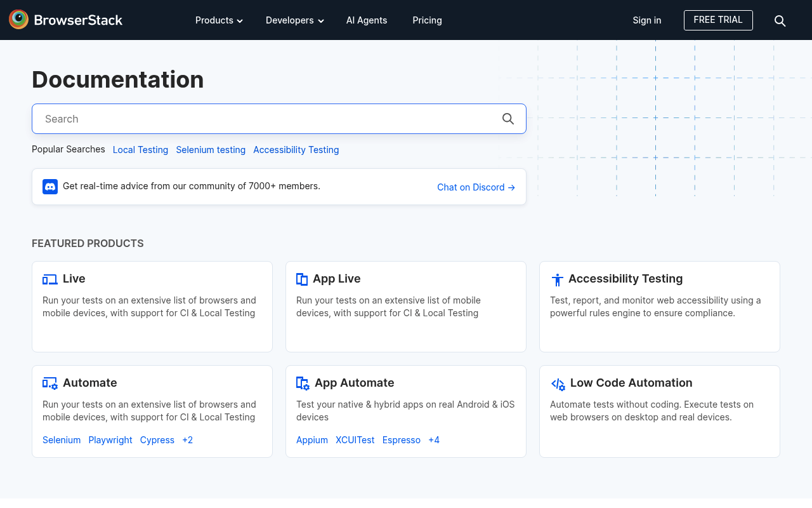Expand the Developers dropdown menu

pyautogui.click(x=295, y=20)
